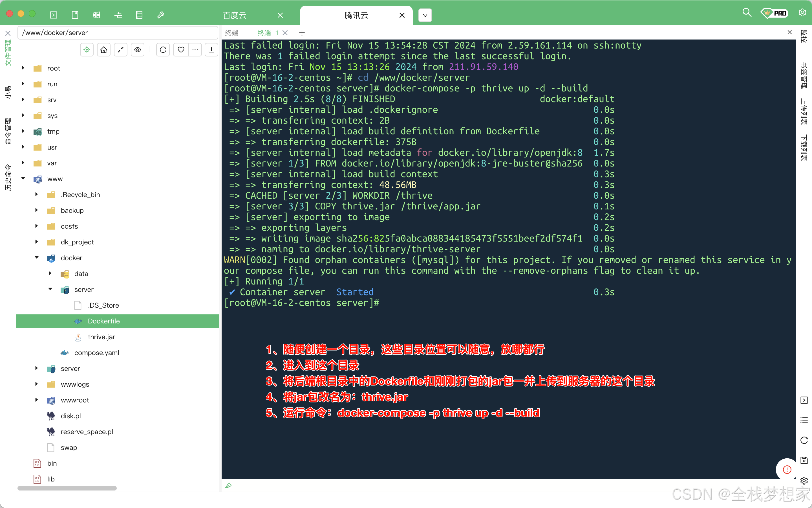Click the save disk icon in right sidebar
This screenshot has height=508, width=812.
tap(804, 460)
